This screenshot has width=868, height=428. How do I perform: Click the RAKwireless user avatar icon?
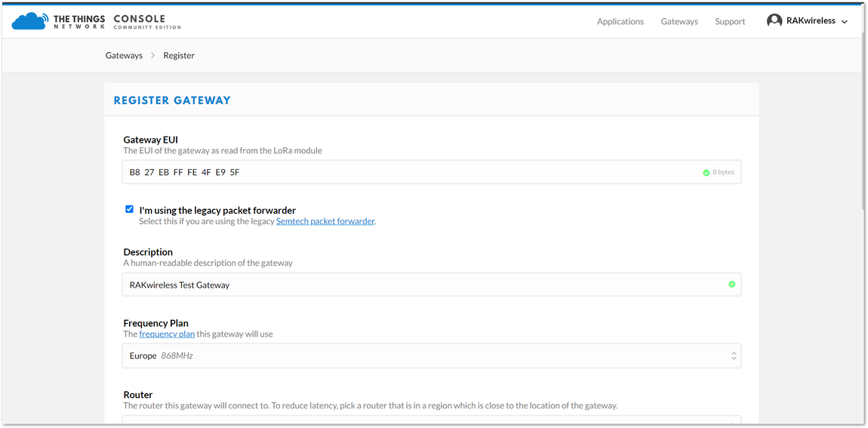tap(774, 20)
